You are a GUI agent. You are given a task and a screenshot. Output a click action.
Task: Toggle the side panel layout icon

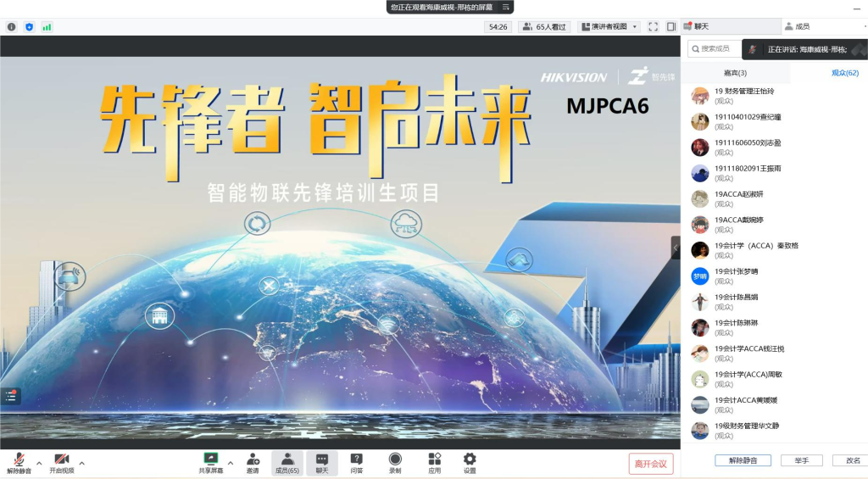[x=670, y=27]
